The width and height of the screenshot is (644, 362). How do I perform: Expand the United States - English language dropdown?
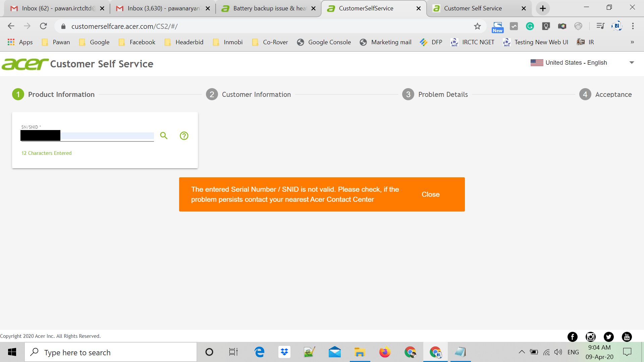coord(582,63)
